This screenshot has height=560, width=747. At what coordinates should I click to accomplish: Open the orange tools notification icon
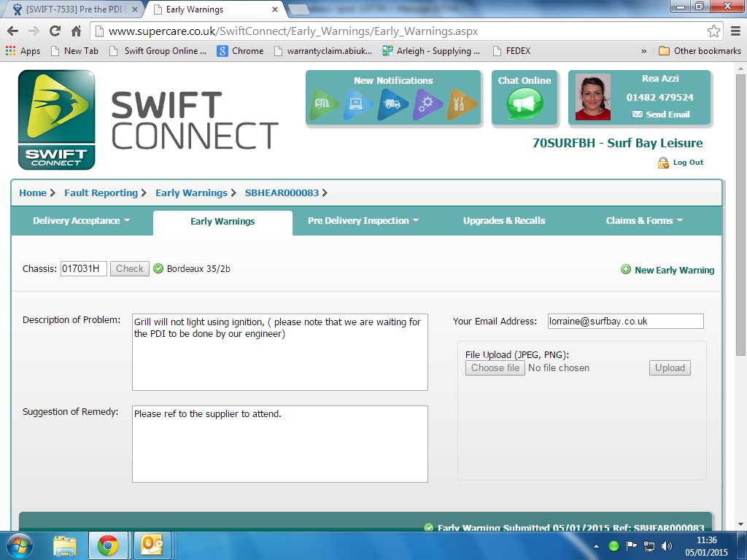click(x=462, y=104)
